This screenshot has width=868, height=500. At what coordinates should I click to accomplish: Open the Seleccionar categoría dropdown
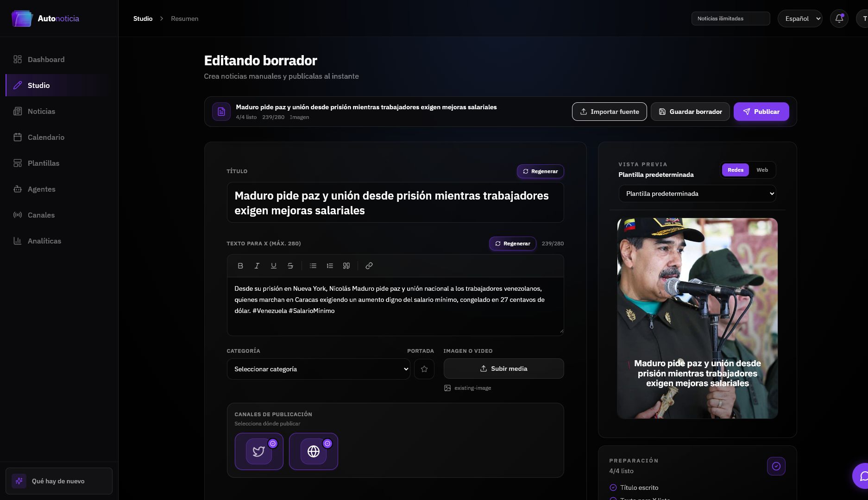318,369
